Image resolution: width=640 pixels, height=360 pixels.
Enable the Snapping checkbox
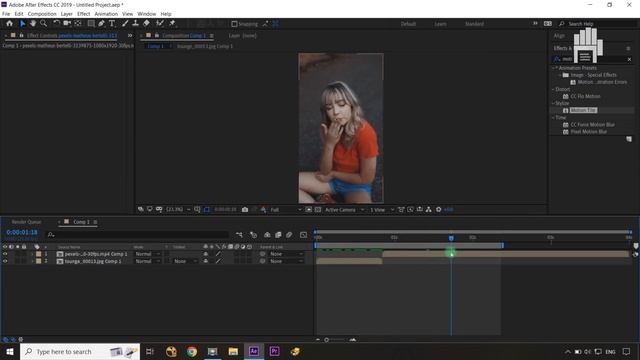(x=234, y=24)
